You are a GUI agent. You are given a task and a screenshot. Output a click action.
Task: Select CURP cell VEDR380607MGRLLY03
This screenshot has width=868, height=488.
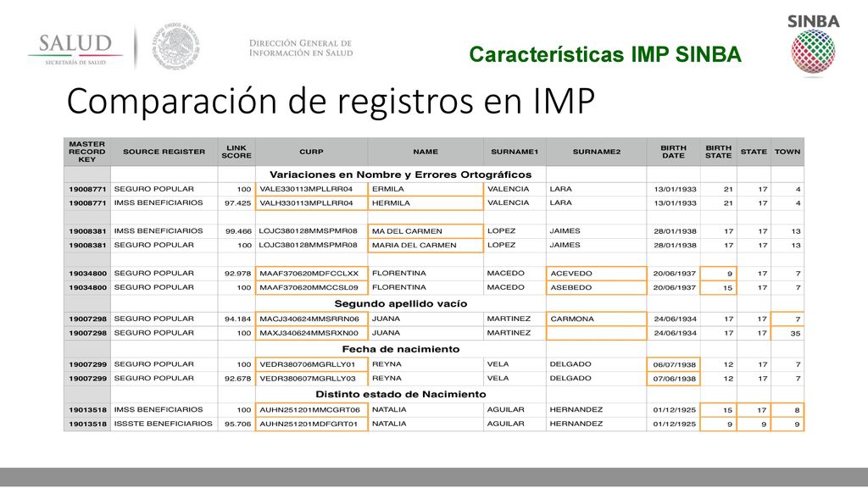[x=312, y=379]
